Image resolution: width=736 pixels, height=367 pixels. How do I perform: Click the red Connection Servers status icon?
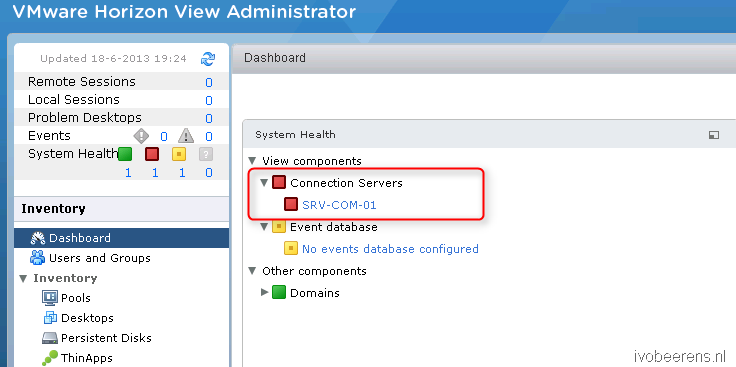tap(279, 183)
